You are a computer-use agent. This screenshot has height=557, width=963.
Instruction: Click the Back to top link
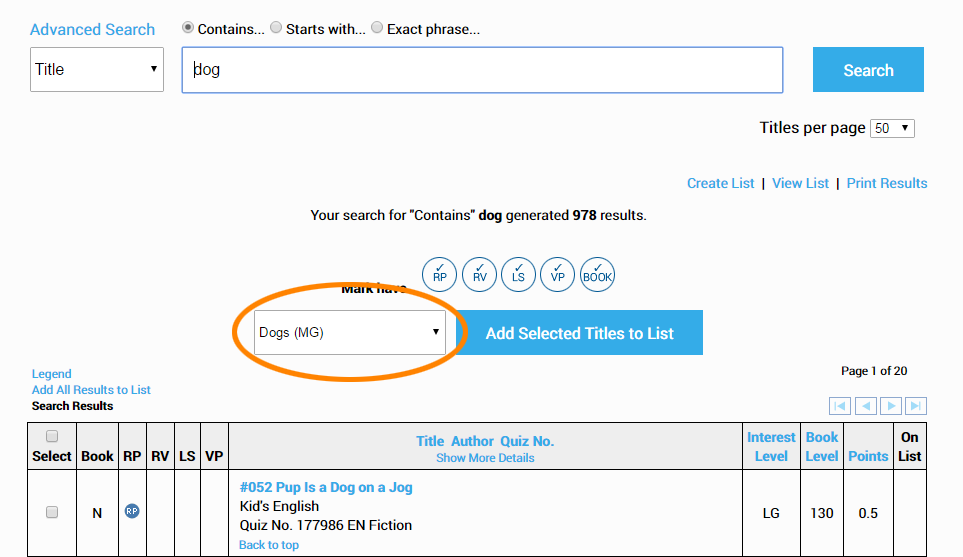[x=268, y=545]
